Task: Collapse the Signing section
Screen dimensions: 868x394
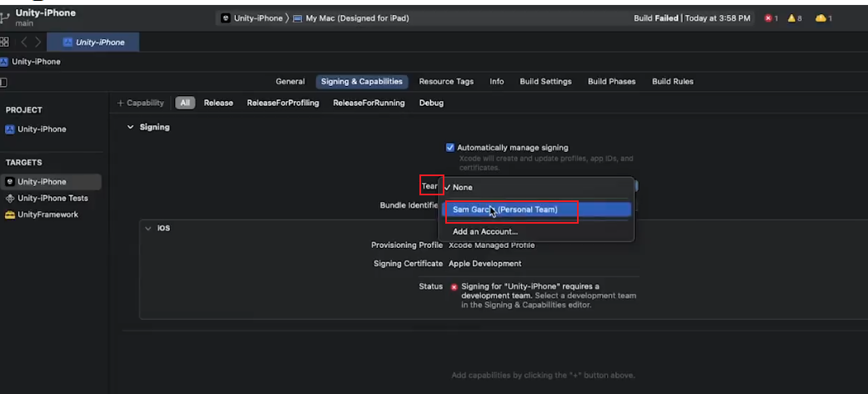Action: [x=131, y=127]
